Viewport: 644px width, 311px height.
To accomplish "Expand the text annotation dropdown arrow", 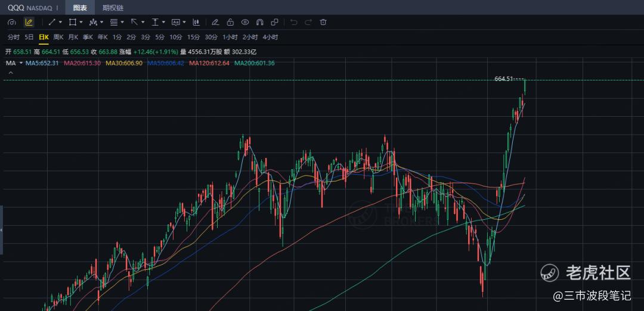I will [184, 22].
